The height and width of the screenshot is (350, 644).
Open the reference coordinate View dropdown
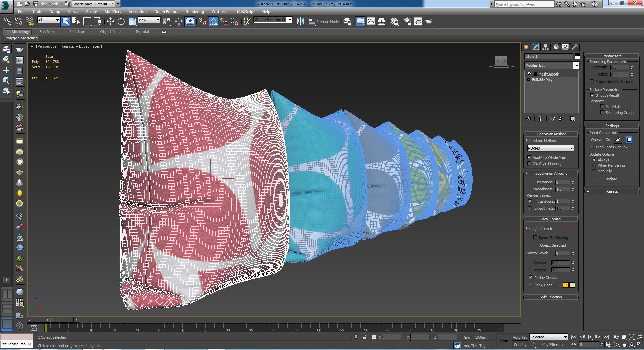(x=149, y=20)
